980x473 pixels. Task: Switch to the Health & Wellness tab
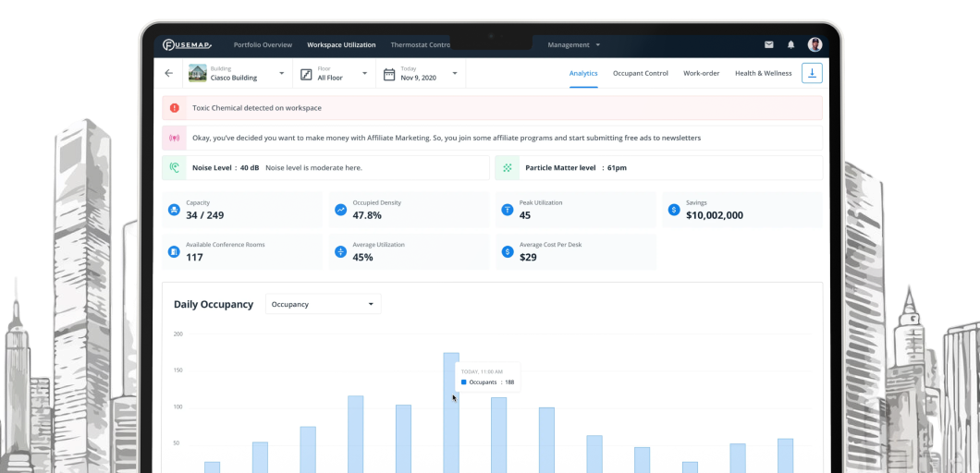[763, 73]
